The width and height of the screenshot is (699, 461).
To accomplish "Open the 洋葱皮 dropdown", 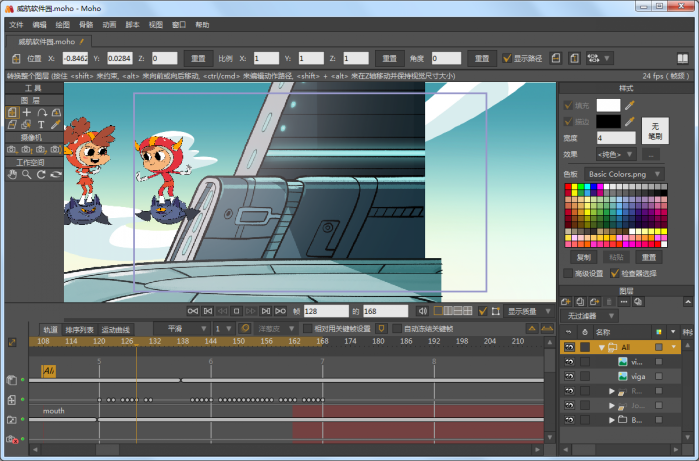I will tap(276, 329).
